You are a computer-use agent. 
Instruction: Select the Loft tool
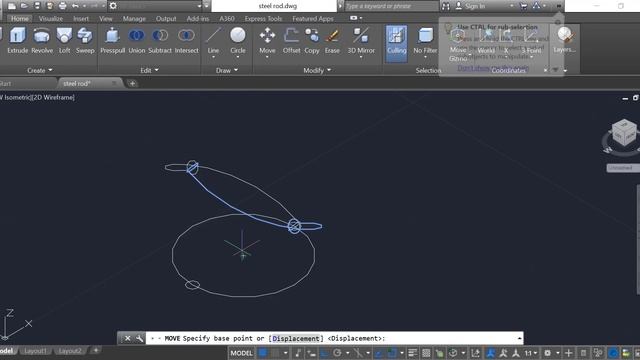tap(64, 40)
